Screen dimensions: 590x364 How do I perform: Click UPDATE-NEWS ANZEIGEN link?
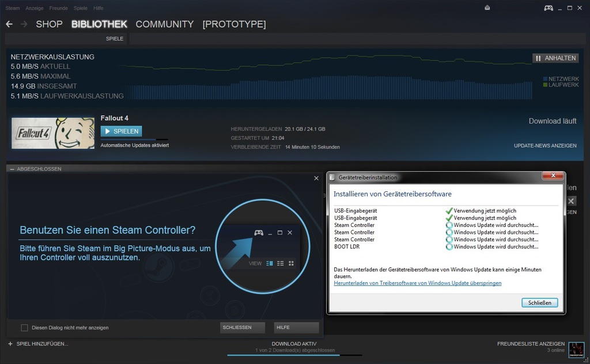click(545, 146)
